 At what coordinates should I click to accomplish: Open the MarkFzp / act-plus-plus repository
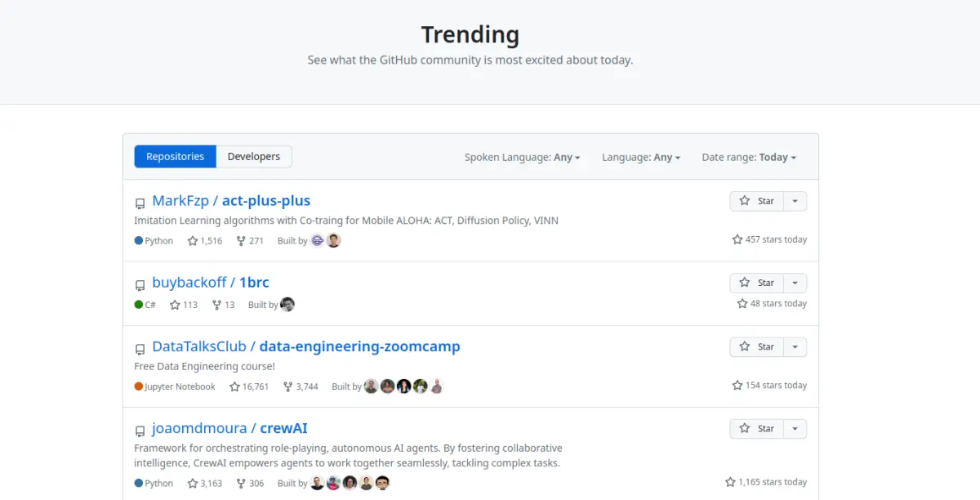231,201
